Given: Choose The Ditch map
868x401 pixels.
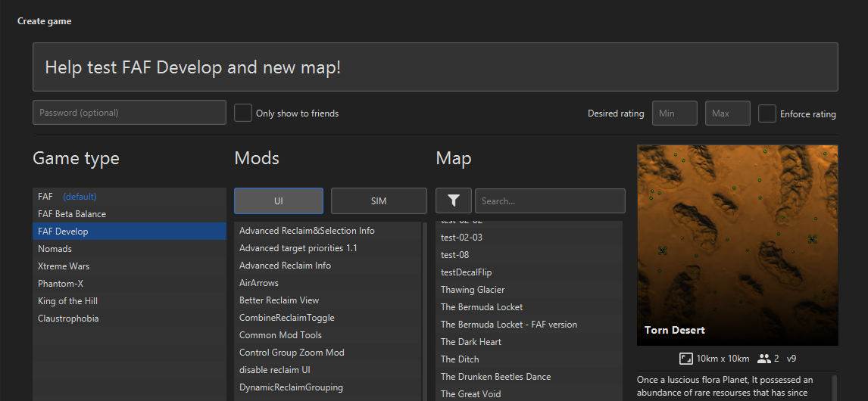Looking at the screenshot, I should tap(529, 359).
